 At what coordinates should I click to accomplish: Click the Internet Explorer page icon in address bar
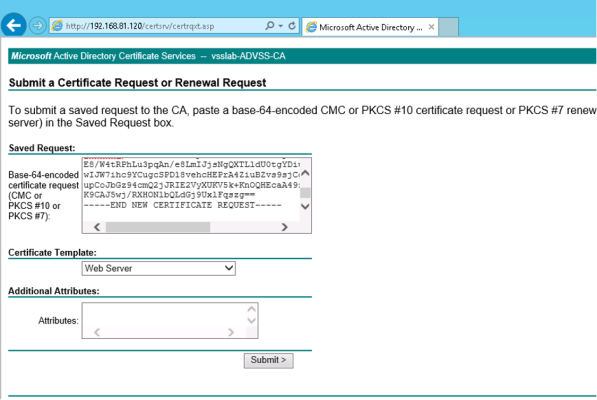57,26
